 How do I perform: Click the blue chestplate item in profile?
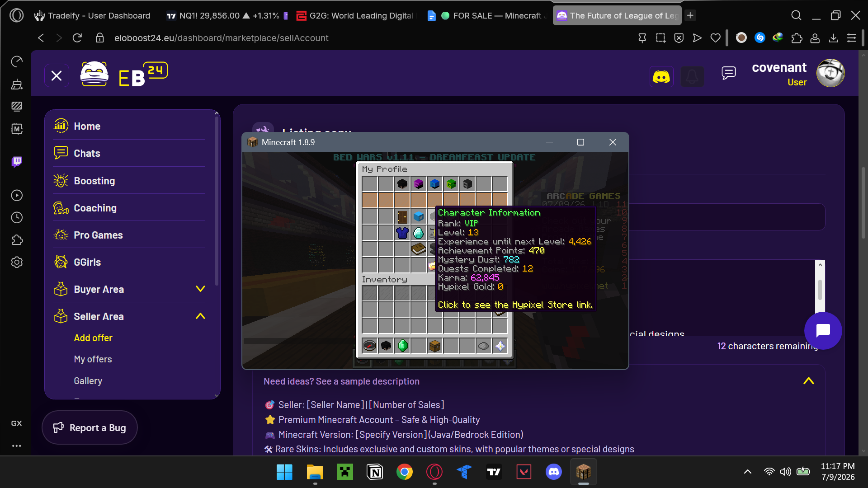402,233
